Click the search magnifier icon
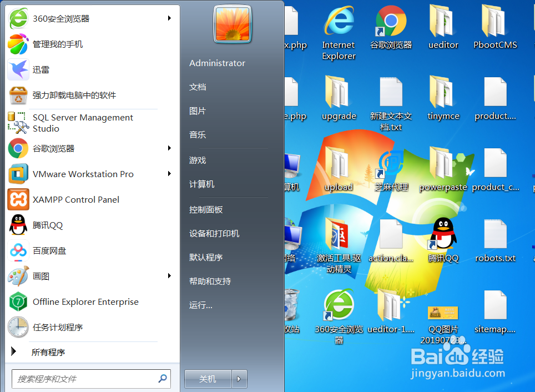The width and height of the screenshot is (535, 392). pyautogui.click(x=163, y=378)
